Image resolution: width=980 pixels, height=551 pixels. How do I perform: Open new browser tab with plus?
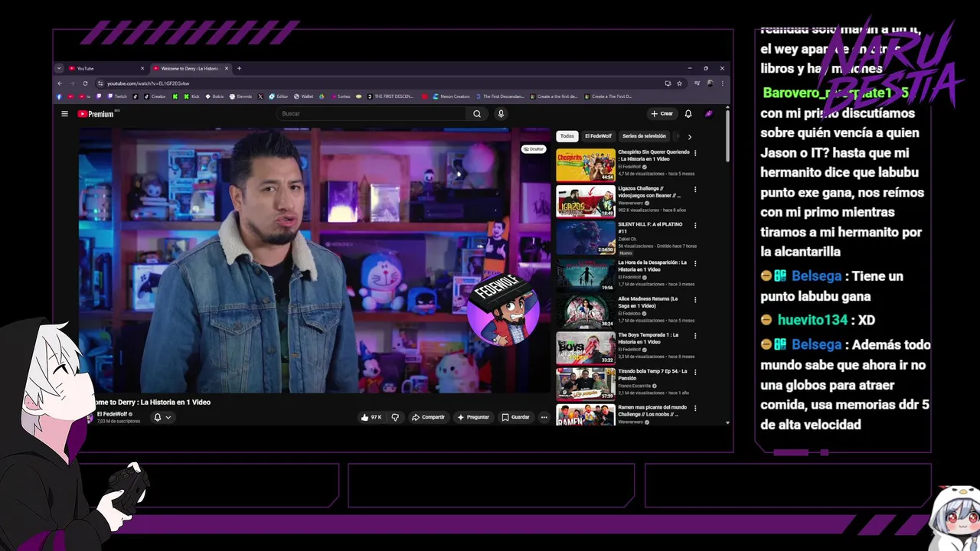[239, 68]
